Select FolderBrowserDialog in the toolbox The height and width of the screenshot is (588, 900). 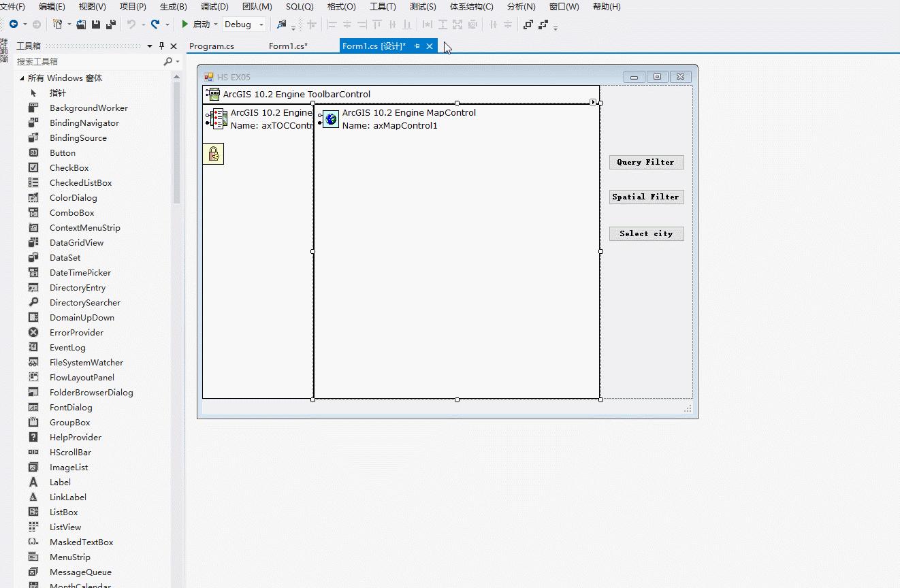point(92,393)
